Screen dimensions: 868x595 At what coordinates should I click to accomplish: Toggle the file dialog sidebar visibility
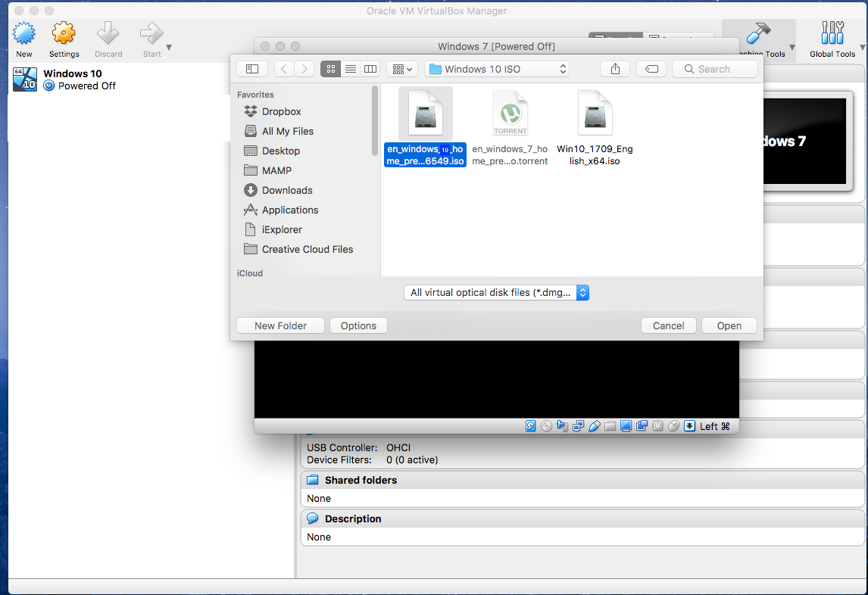pos(252,69)
